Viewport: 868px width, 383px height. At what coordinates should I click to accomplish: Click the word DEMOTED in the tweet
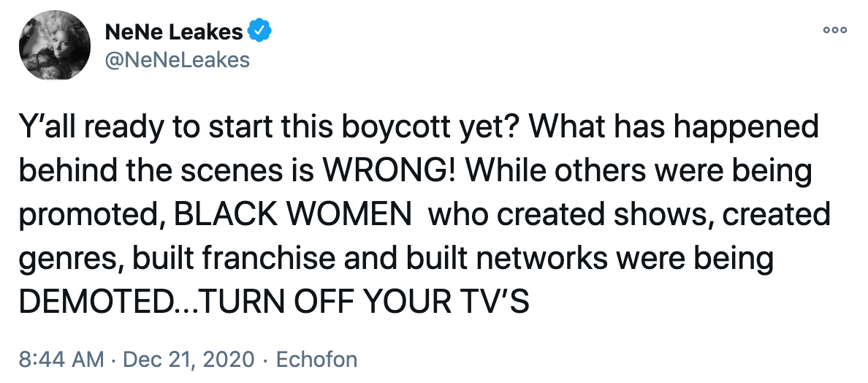pos(92,303)
